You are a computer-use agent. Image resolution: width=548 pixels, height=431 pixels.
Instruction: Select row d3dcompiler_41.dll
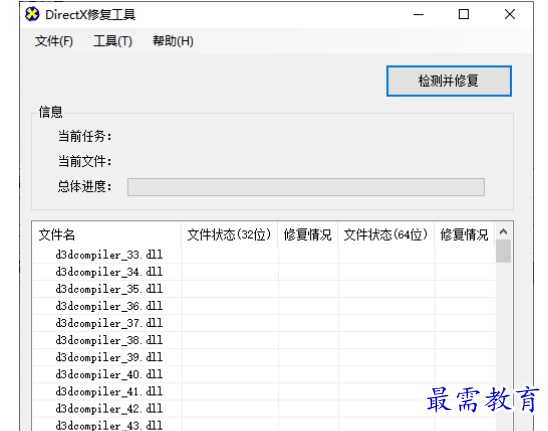click(264, 392)
